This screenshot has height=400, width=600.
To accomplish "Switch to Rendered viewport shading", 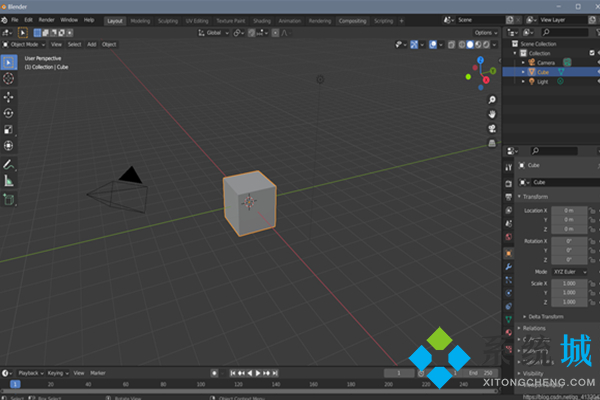I will pos(486,44).
